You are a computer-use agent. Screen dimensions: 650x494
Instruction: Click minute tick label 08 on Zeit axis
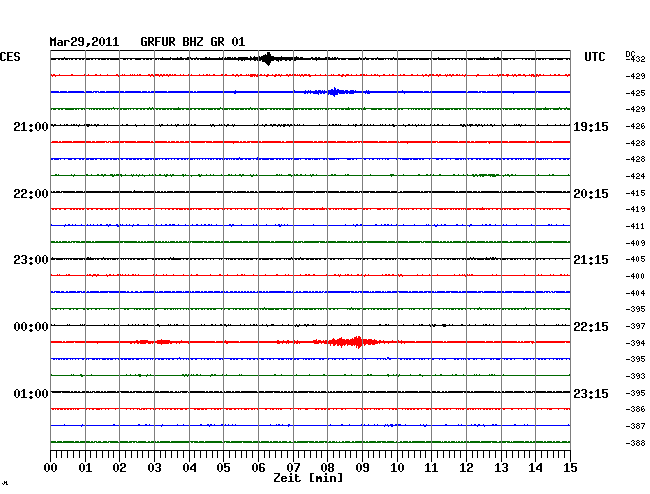point(327,468)
